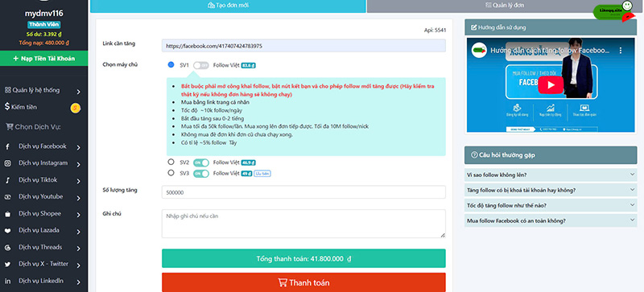The image size is (644, 292).
Task: Click Tổng nạp: 480.000 đ text
Action: [x=44, y=43]
